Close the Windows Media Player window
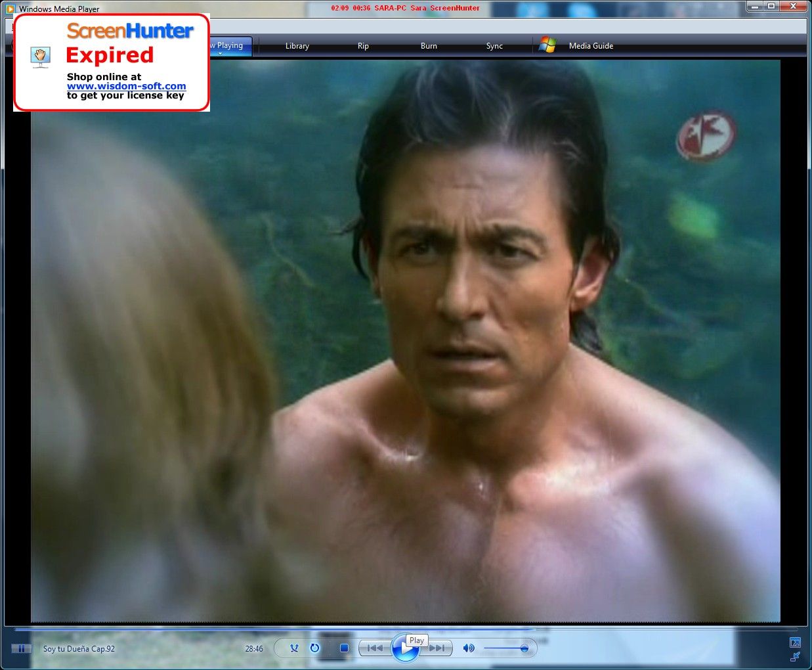This screenshot has height=670, width=812. pyautogui.click(x=794, y=7)
